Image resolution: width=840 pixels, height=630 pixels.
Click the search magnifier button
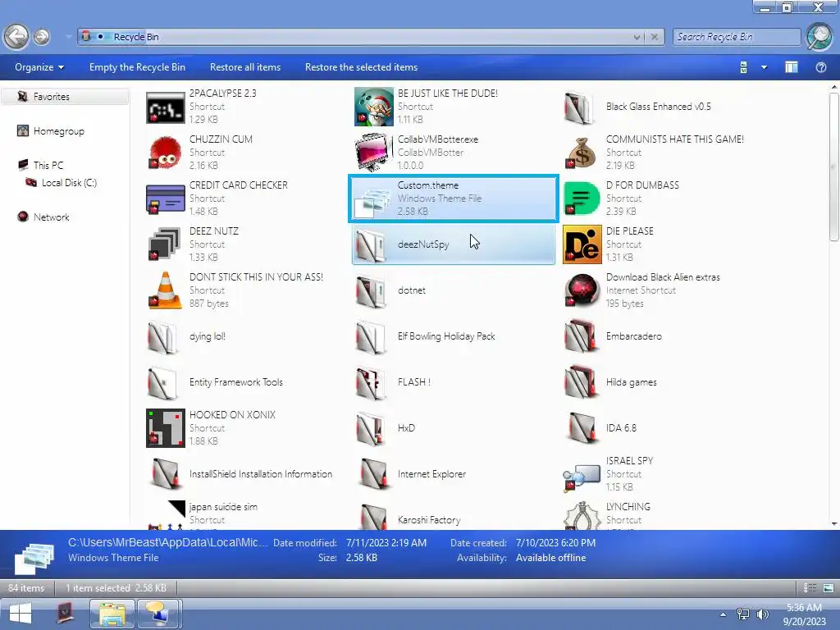[819, 37]
